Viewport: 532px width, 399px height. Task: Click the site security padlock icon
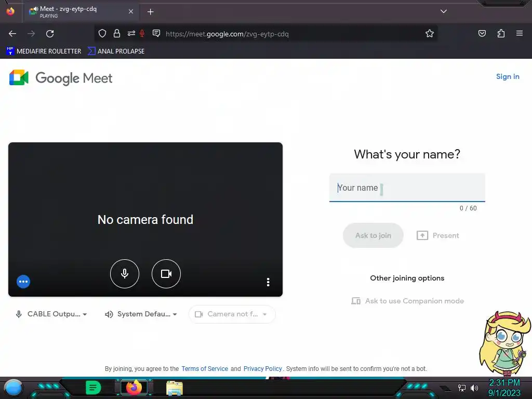pyautogui.click(x=117, y=33)
